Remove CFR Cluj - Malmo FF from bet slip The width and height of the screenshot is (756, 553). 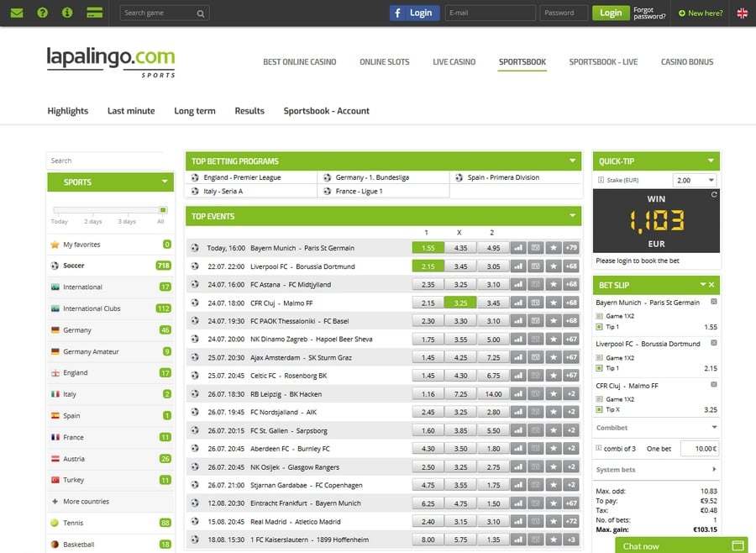(714, 385)
